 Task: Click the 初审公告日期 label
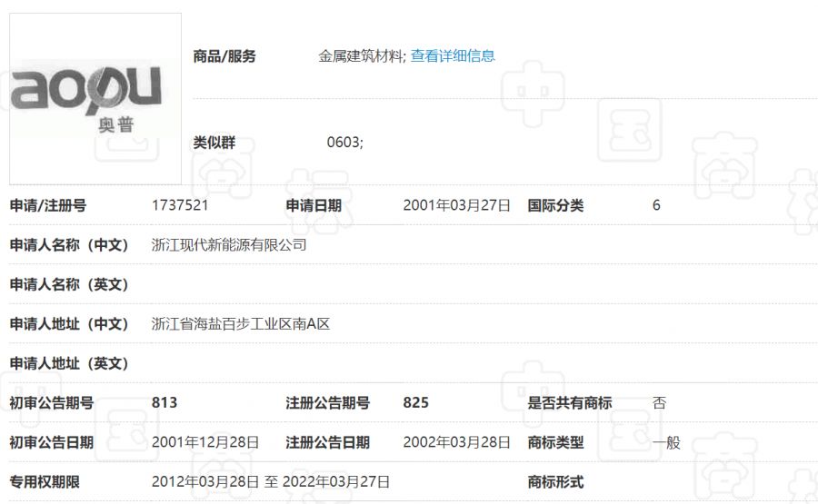point(52,442)
